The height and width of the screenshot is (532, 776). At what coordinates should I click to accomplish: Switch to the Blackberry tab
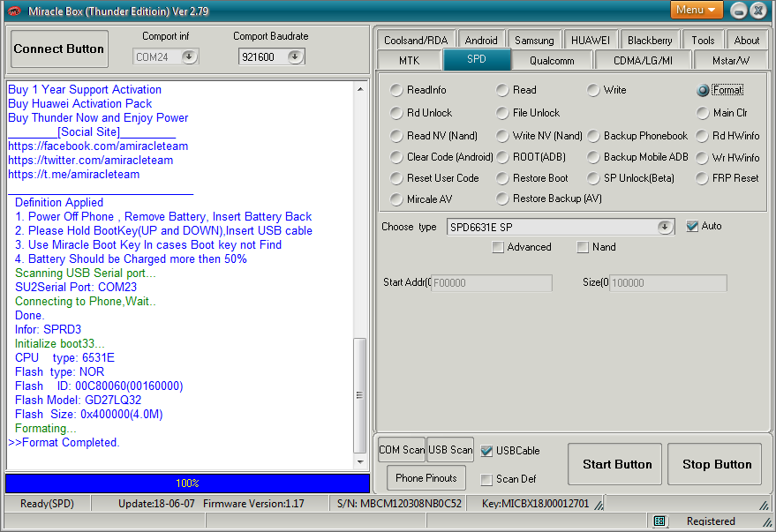coord(650,40)
